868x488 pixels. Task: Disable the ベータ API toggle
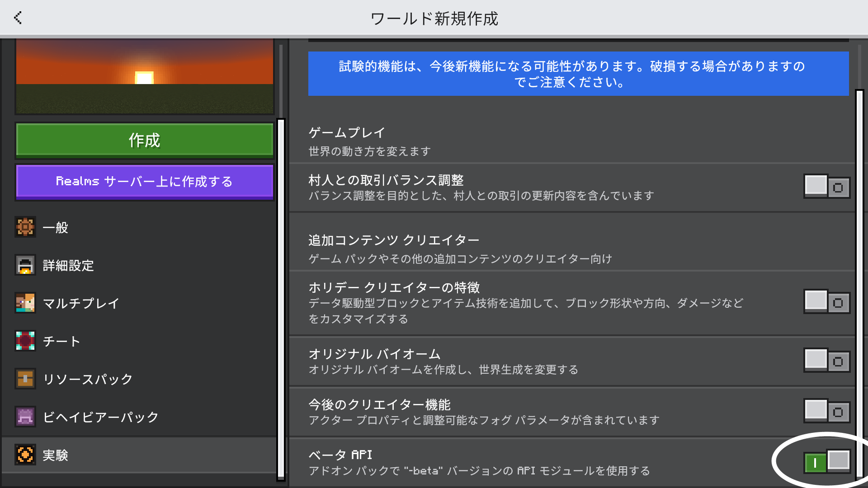[826, 462]
